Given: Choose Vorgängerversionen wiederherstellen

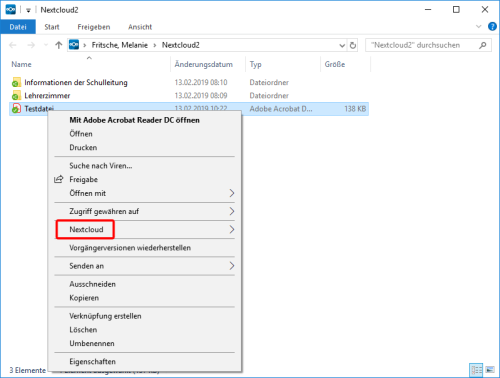Looking at the screenshot, I should pyautogui.click(x=145, y=248).
